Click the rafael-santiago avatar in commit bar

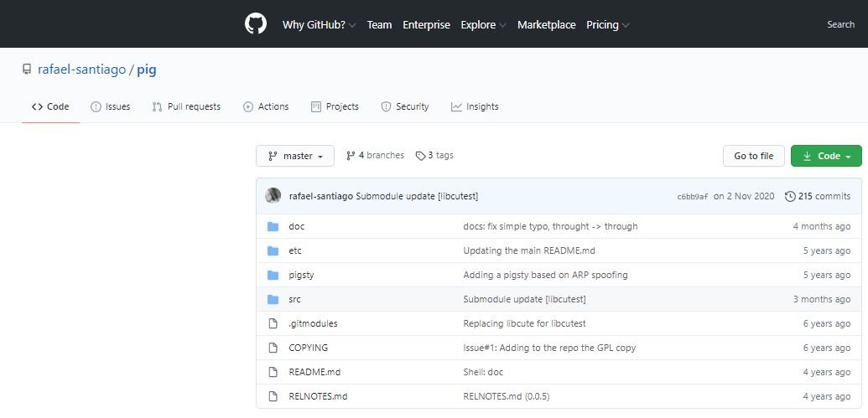(273, 196)
